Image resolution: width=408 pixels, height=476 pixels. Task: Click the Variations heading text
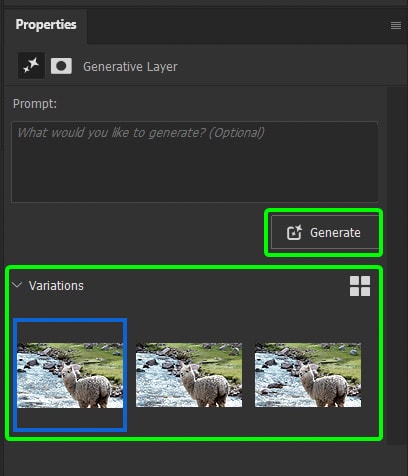click(x=56, y=286)
